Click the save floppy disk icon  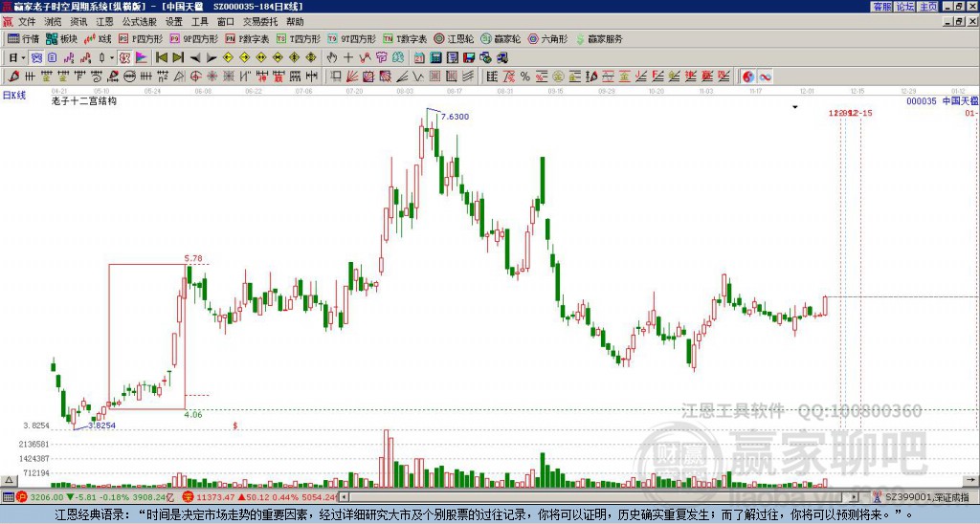click(x=469, y=58)
